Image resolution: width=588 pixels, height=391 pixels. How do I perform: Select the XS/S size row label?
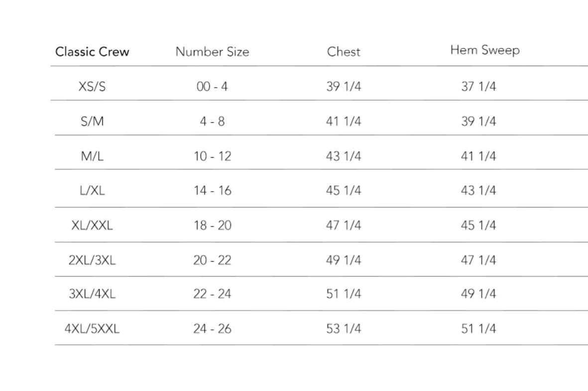92,87
